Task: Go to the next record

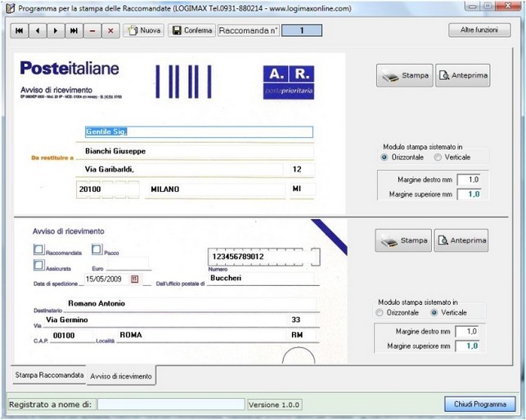Action: tap(56, 31)
